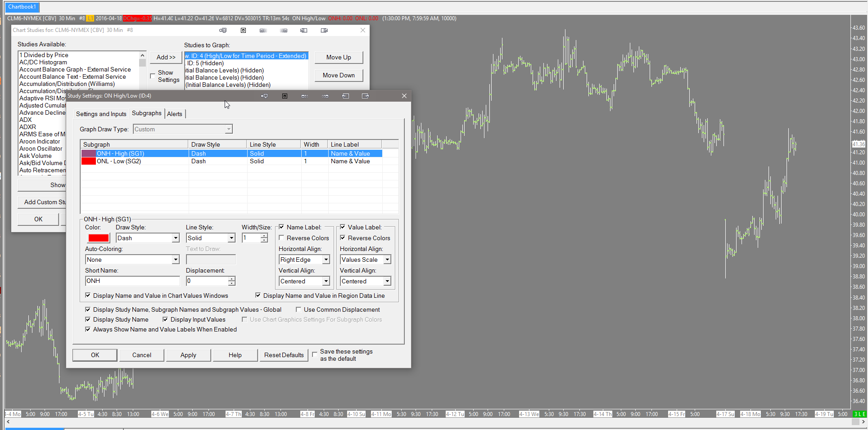
Task: Toggle Use Common Displacement checkbox
Action: click(x=298, y=309)
